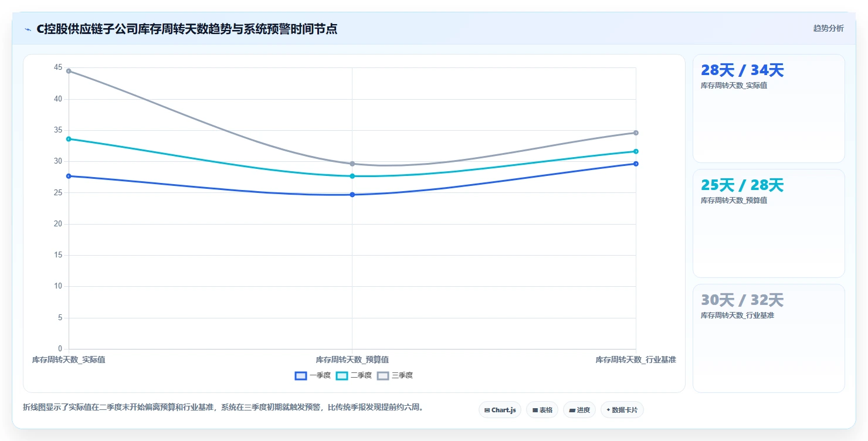Click 一季度 data point at 库存周转天数_行业基准
Viewport: 868px width, 441px height.
[636, 164]
